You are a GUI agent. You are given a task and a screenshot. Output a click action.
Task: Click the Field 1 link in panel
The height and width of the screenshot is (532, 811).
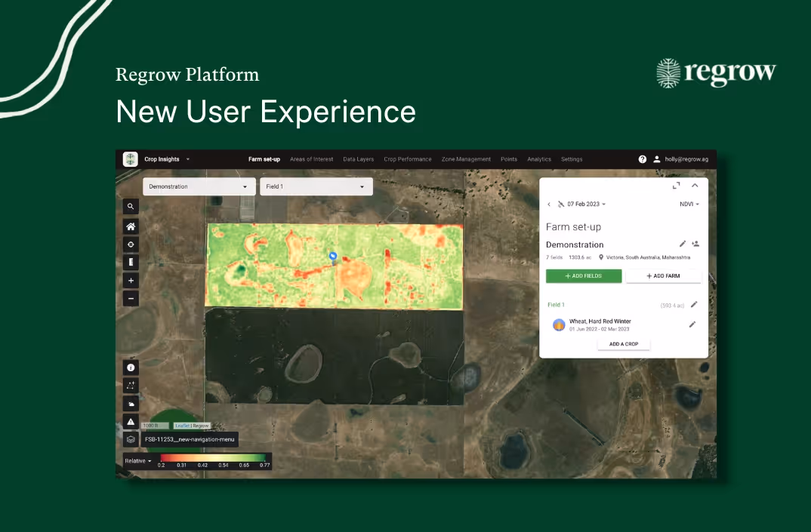pyautogui.click(x=556, y=305)
